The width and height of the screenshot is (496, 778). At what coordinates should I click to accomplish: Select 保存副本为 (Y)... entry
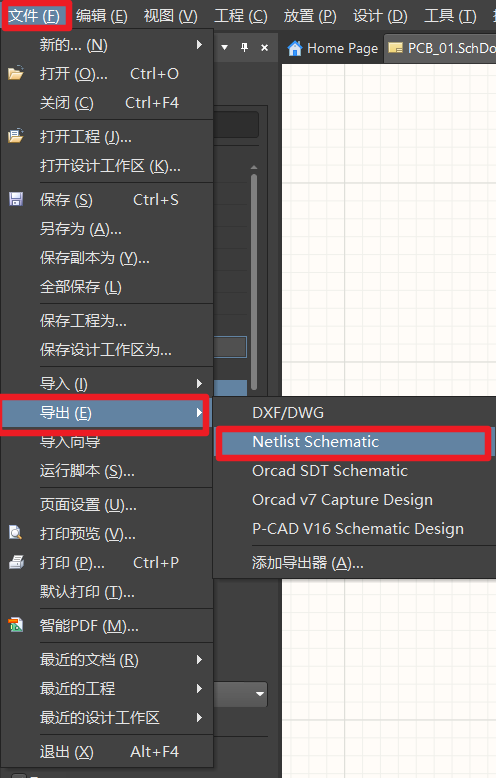(x=107, y=258)
